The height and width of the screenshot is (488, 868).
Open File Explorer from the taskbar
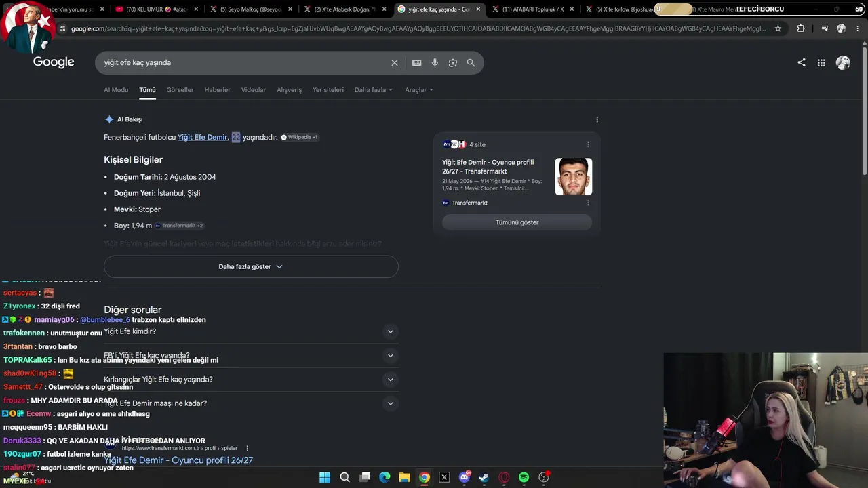coord(404,477)
